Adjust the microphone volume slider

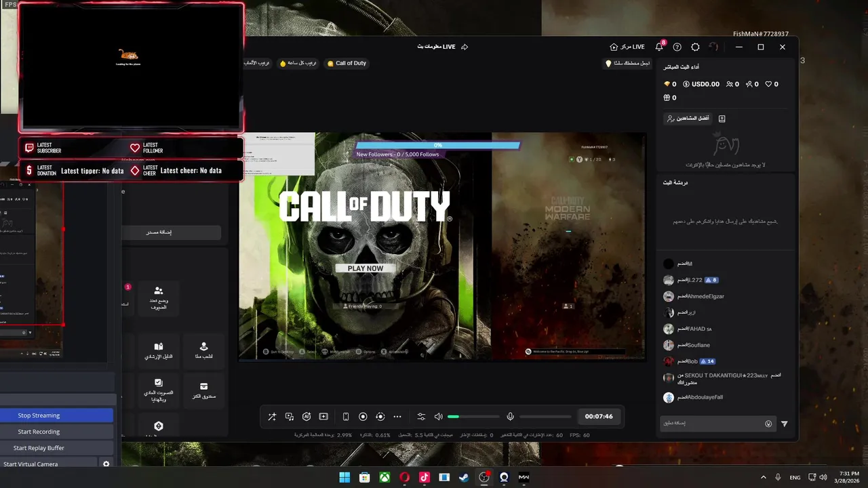545,417
